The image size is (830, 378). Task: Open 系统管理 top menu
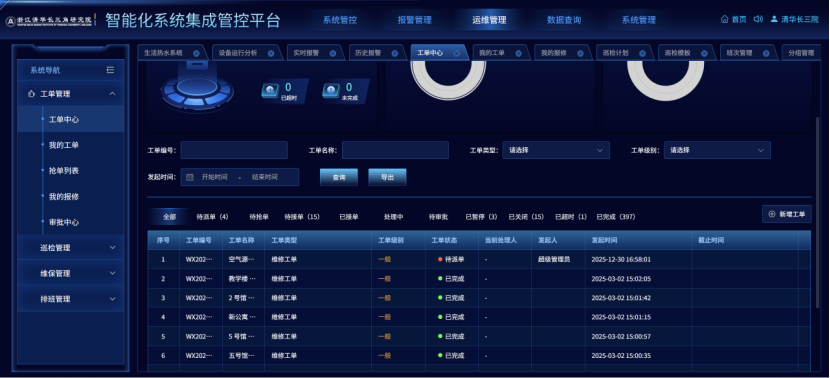click(x=638, y=20)
